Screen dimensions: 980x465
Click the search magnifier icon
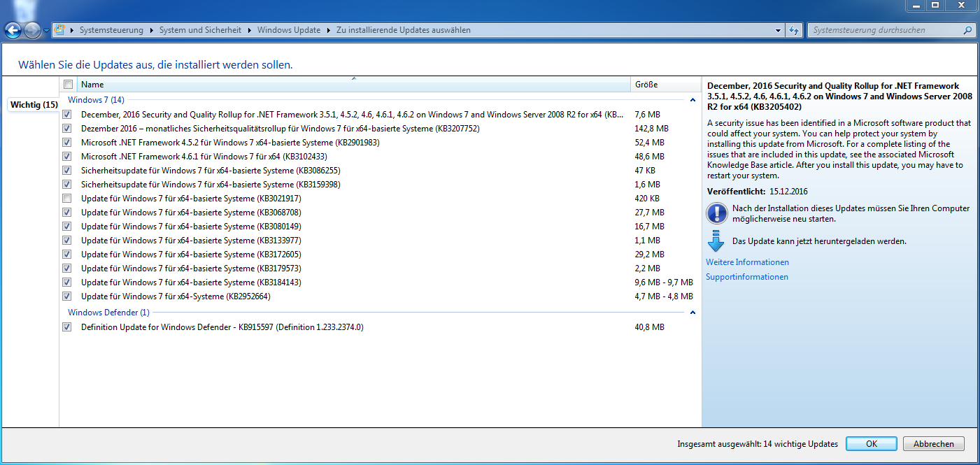tap(968, 30)
